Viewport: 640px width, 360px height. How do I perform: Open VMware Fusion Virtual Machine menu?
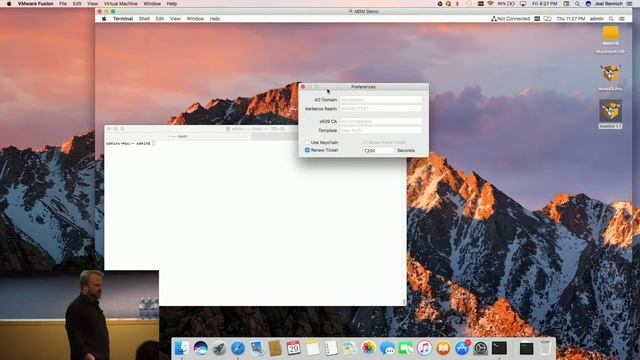[120, 4]
